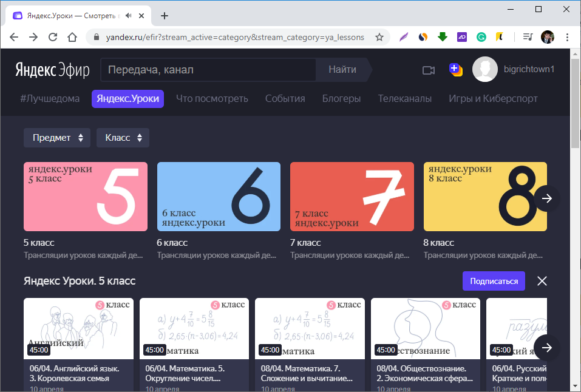Close the Яндекс Уроки 5 класс section
The image size is (581, 392).
[x=542, y=281]
